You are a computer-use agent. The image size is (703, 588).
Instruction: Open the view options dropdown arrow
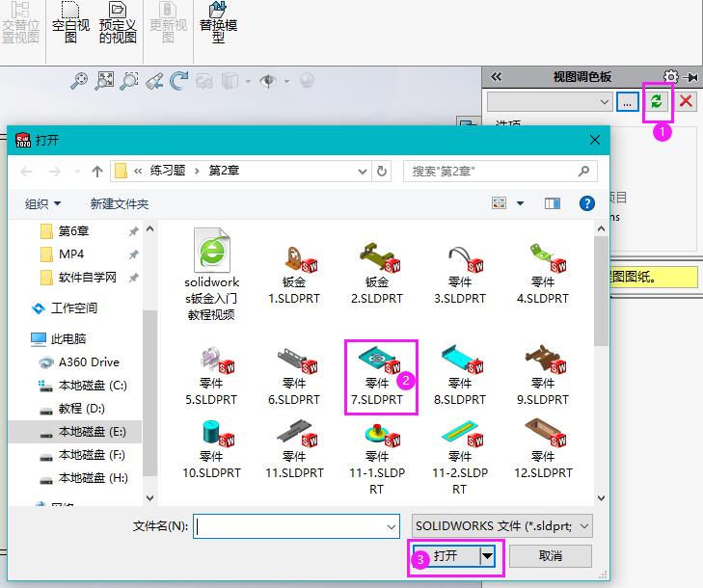pyautogui.click(x=520, y=203)
